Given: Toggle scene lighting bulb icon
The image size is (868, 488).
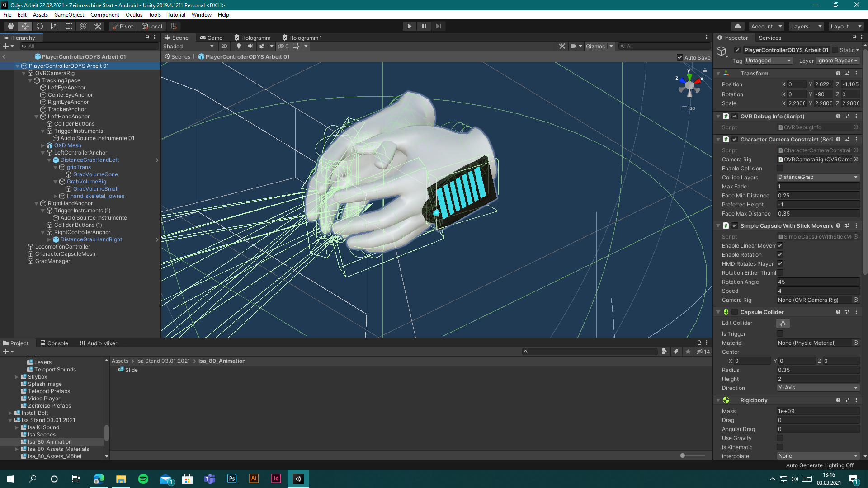Looking at the screenshot, I should tap(239, 46).
